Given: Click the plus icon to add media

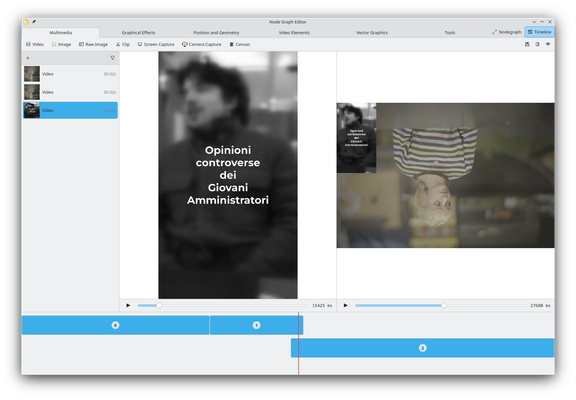Looking at the screenshot, I should click(28, 58).
